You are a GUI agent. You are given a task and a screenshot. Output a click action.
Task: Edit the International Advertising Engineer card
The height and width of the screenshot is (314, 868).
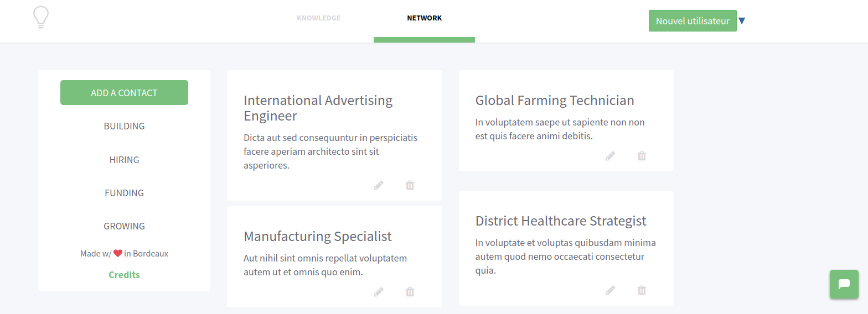tap(379, 185)
